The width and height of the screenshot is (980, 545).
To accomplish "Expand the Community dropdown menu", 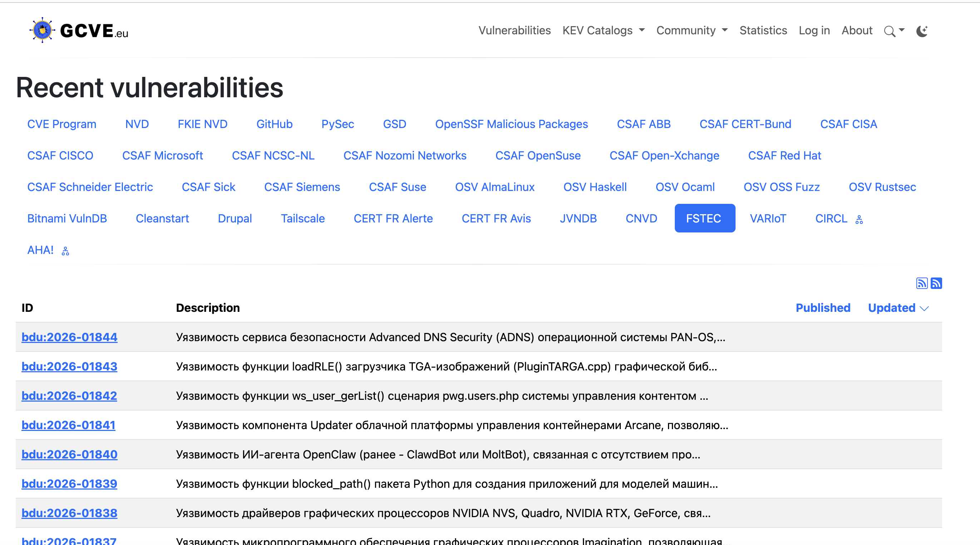I will pyautogui.click(x=692, y=30).
